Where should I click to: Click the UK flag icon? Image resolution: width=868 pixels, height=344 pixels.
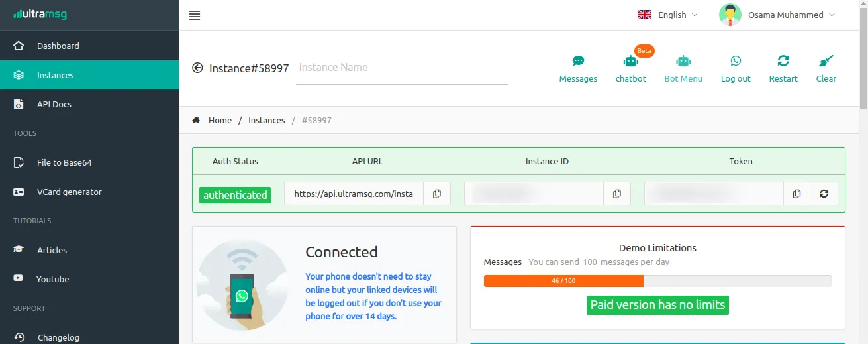pyautogui.click(x=644, y=15)
